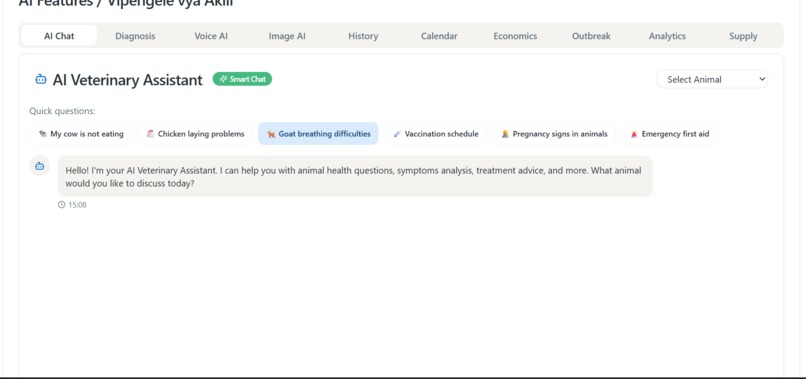Open the Analytics tab
Viewport: 806px width, 379px height.
click(x=667, y=36)
